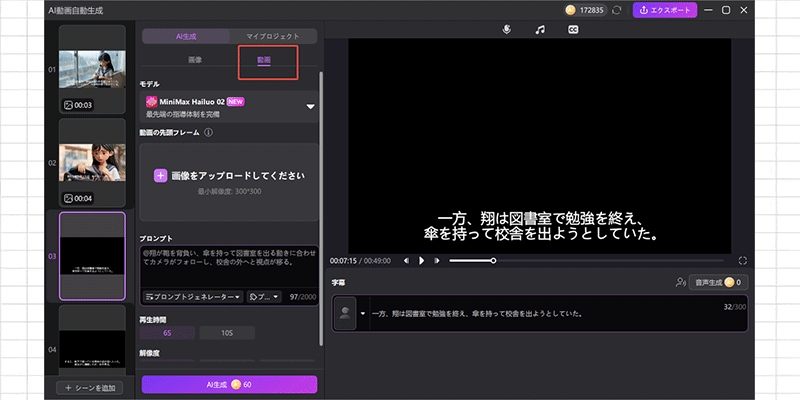The width and height of the screenshot is (800, 400).
Task: Click the subtitle speaker avatar icon
Action: [x=345, y=313]
